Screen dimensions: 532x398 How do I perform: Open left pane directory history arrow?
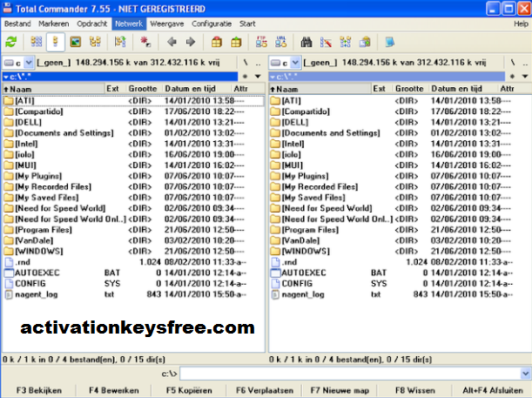[258, 77]
